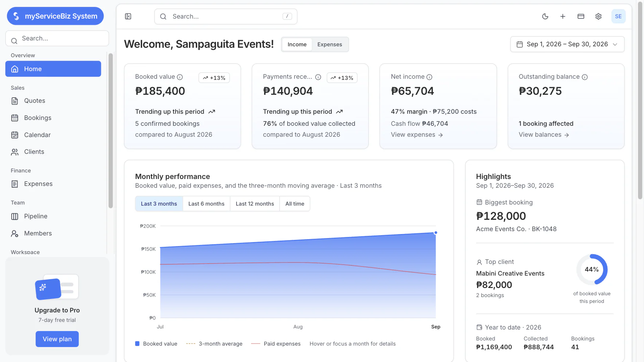Image resolution: width=644 pixels, height=362 pixels.
Task: Switch to the Income toggle
Action: pyautogui.click(x=297, y=44)
